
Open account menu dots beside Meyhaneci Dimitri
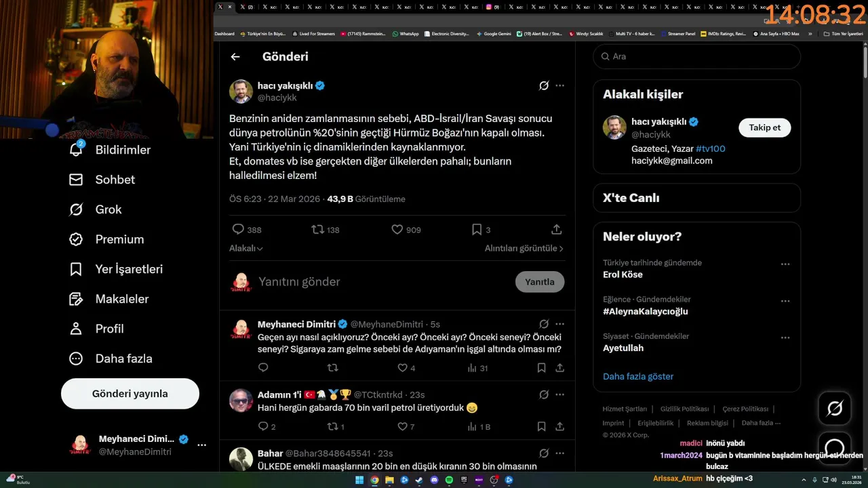coord(201,445)
